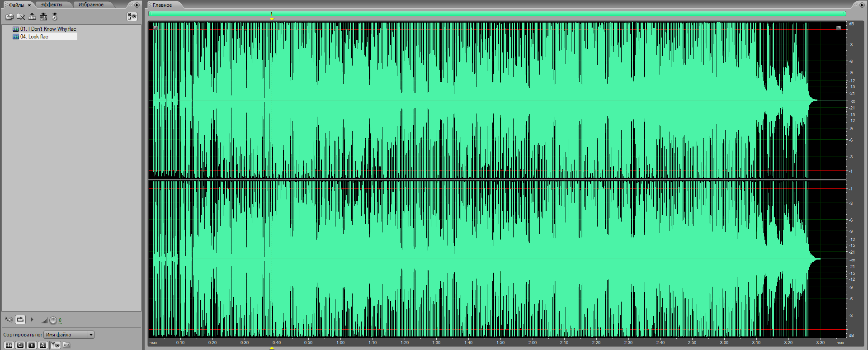Click the Close File icon
The image size is (868, 350).
[x=21, y=17]
